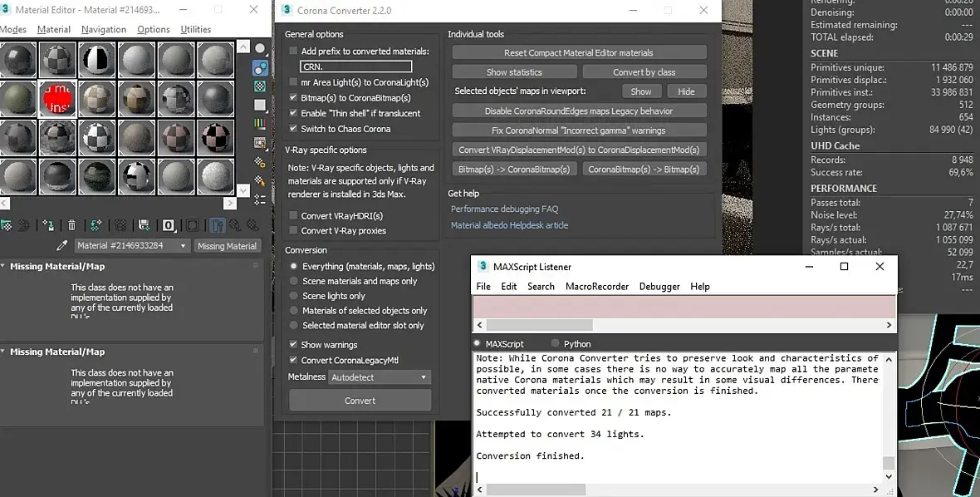Click the Listener output scroll up arrow
Image resolution: width=980 pixels, height=497 pixels.
(889, 360)
